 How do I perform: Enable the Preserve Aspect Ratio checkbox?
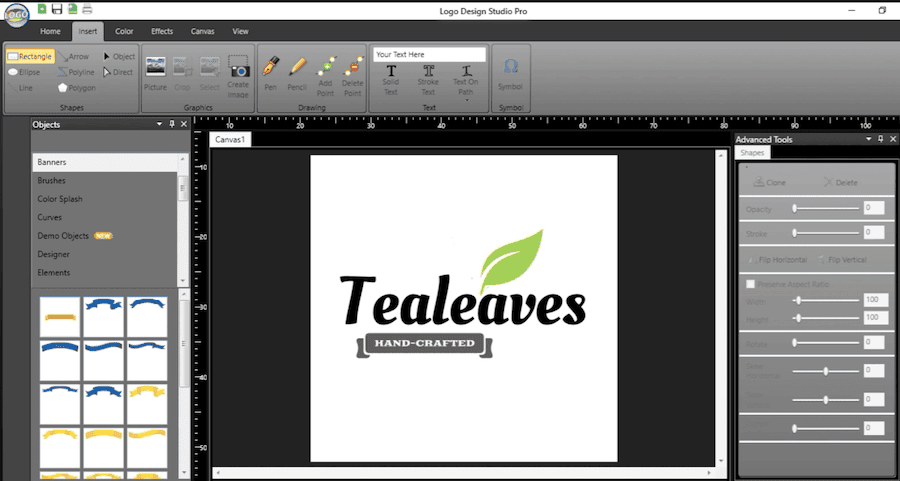tap(751, 285)
